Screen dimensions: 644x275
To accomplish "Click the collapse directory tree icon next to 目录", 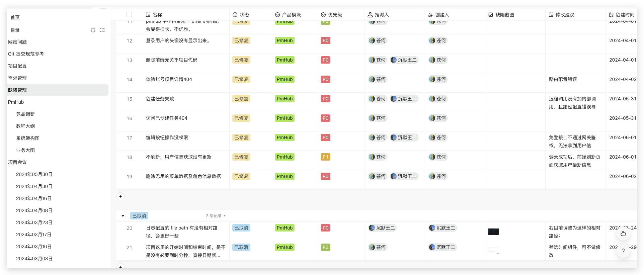I will [102, 30].
